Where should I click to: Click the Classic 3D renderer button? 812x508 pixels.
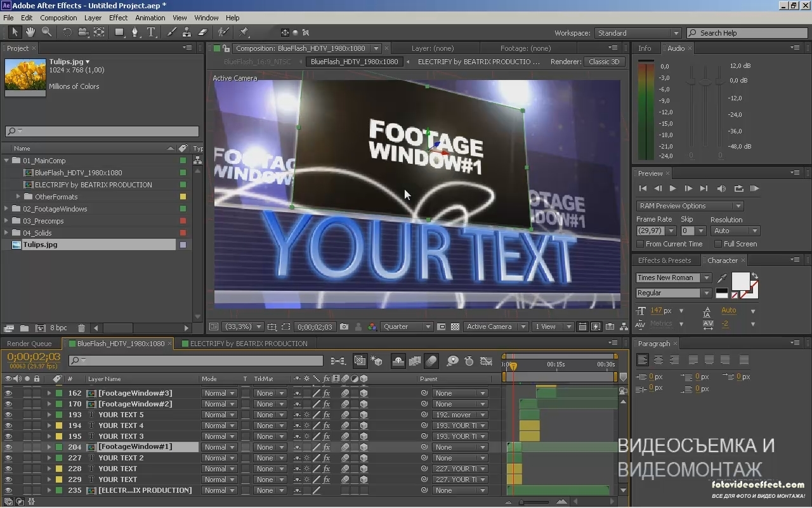tap(604, 62)
